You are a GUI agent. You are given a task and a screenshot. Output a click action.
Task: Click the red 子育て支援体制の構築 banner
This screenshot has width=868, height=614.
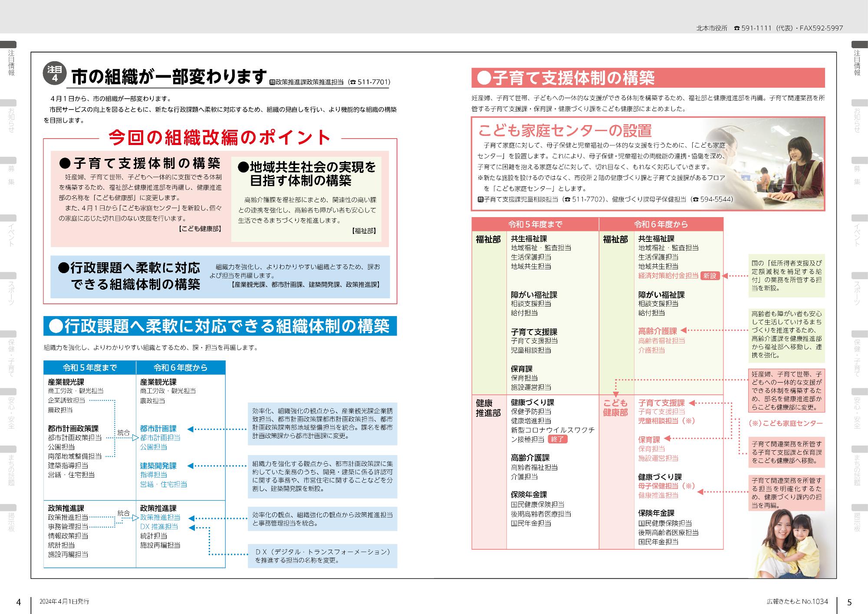click(x=648, y=78)
